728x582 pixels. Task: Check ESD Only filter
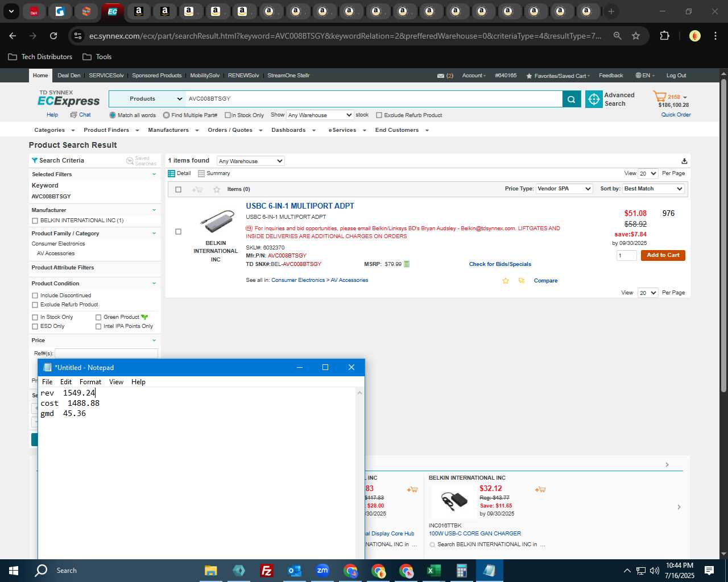(x=35, y=326)
